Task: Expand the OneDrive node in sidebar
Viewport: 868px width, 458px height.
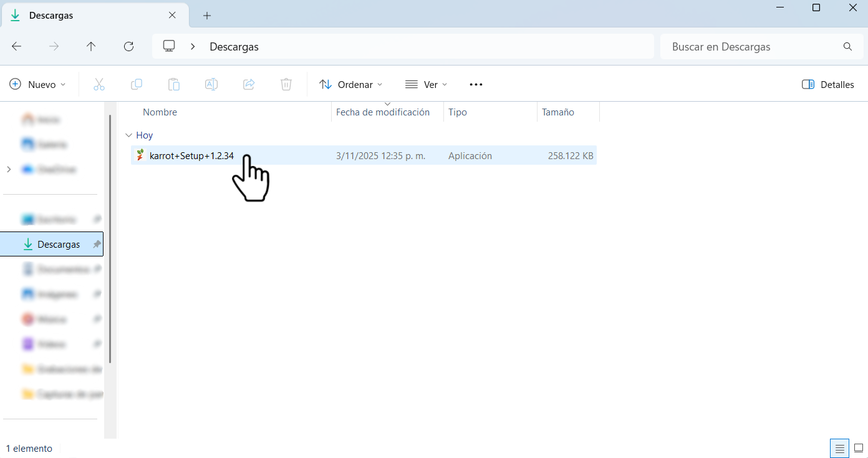Action: click(8, 169)
